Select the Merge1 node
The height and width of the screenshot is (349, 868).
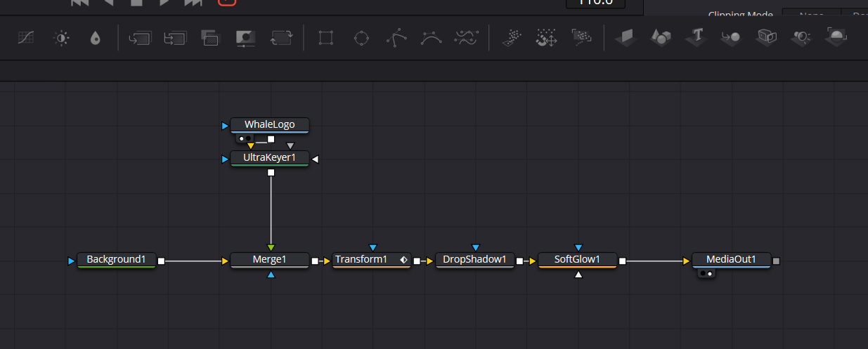point(269,260)
